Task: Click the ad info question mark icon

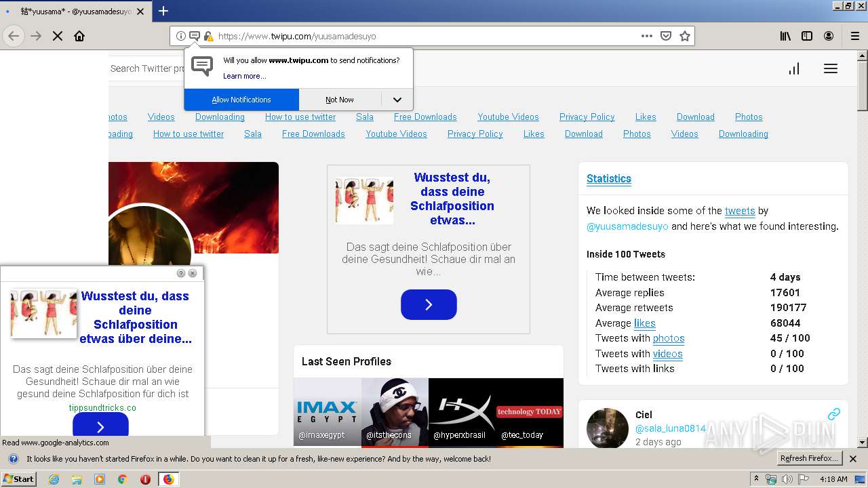Action: click(x=181, y=273)
